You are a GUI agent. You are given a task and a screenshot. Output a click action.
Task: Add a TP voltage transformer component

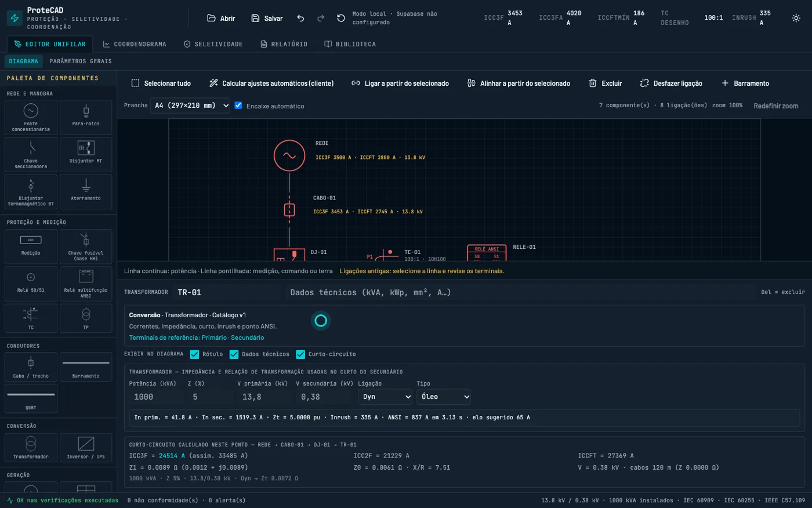point(86,318)
